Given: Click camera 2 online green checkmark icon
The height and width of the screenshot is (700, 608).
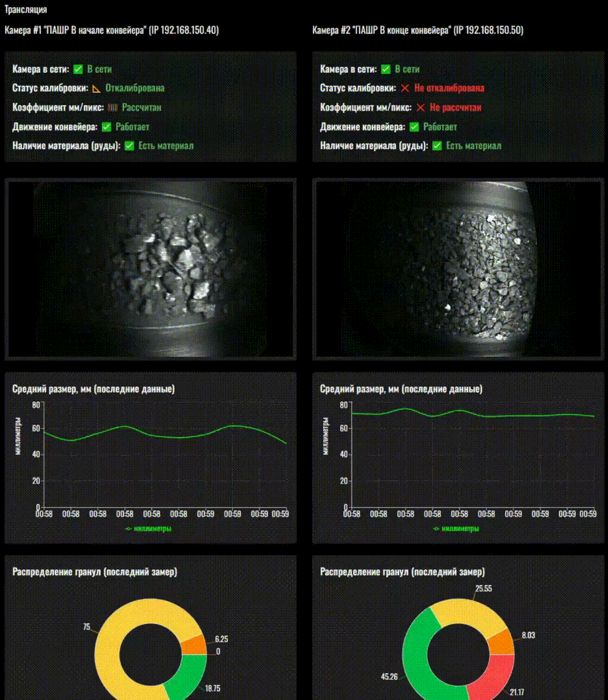Looking at the screenshot, I should tap(386, 69).
